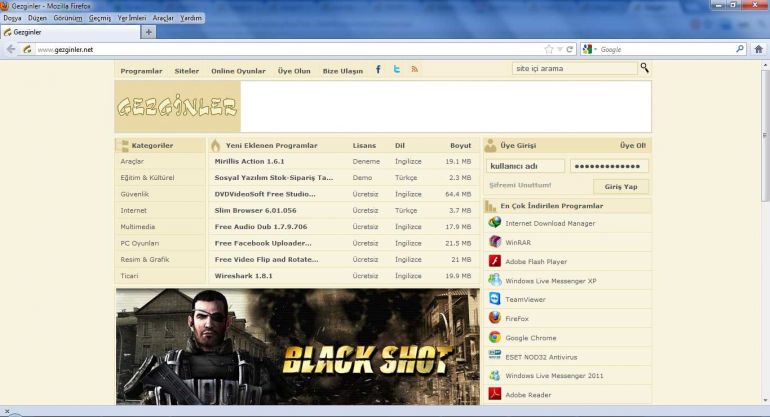
Task: Go to browser home page icon
Action: pos(759,49)
